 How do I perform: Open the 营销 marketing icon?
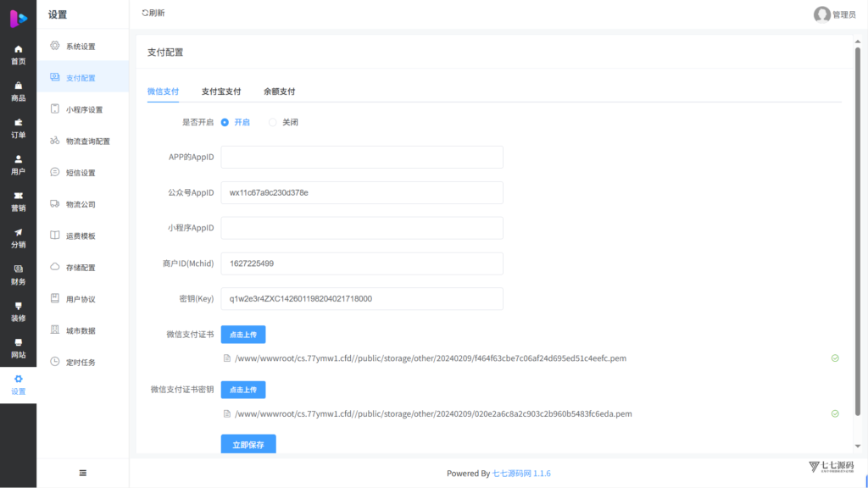pyautogui.click(x=19, y=196)
